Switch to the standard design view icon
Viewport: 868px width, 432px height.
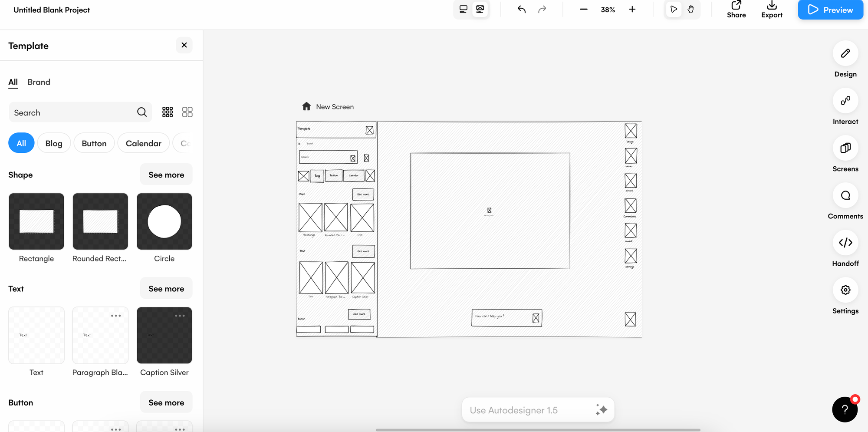[464, 9]
